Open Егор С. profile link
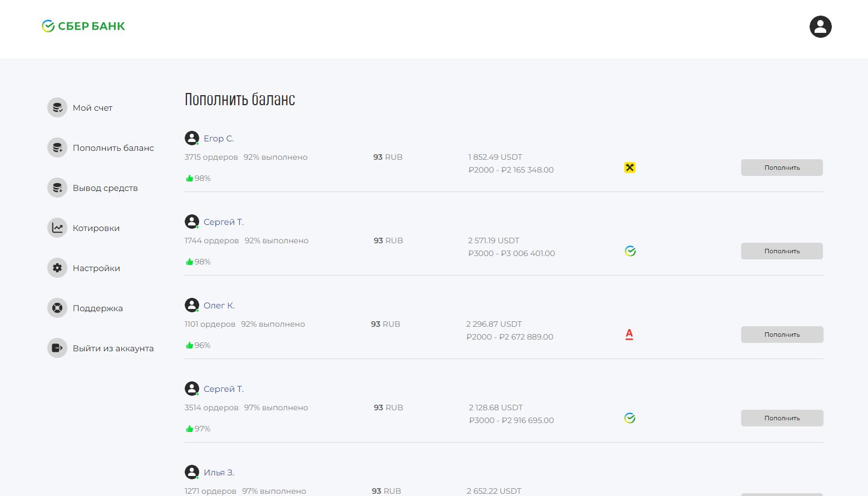Screen dimensions: 868x496 coord(219,139)
